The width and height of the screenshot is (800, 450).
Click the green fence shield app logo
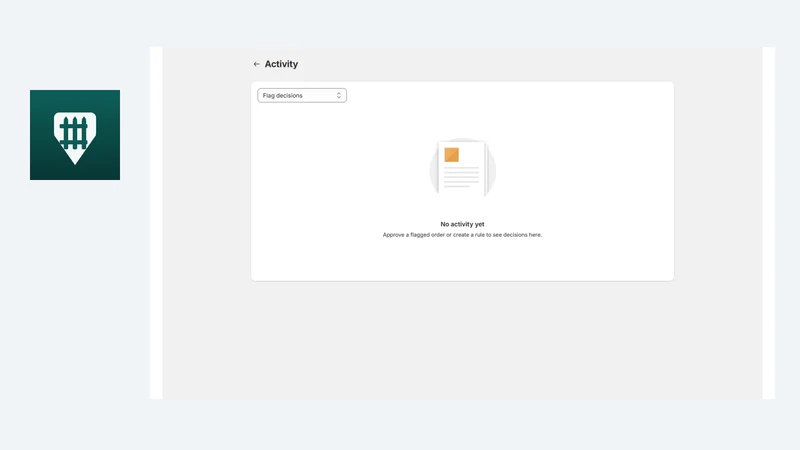tap(75, 135)
